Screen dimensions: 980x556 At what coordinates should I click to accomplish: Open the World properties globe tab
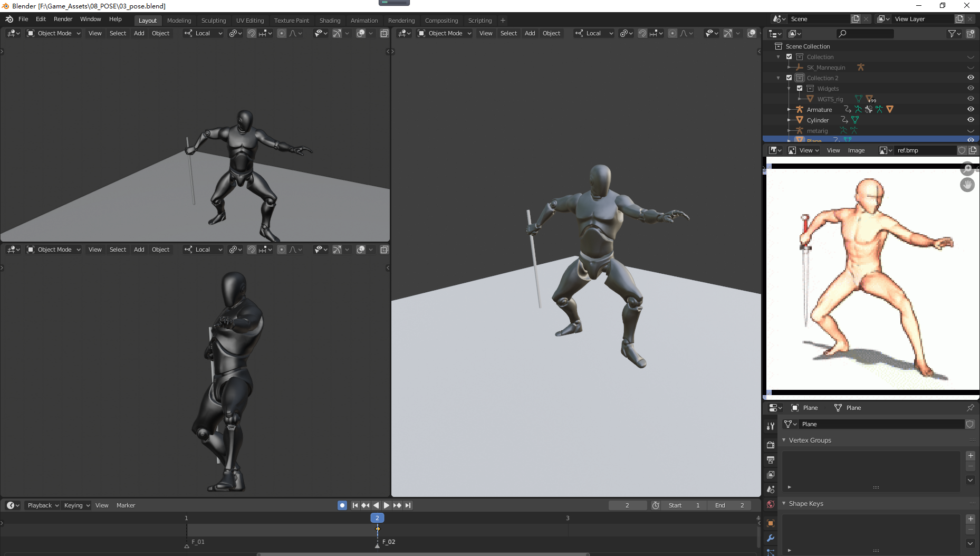click(771, 504)
